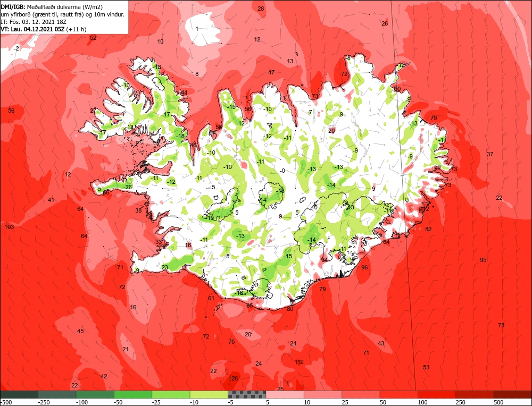Click the header line 'DMI/IGB: Meðalflæði dulvarma (W/m2)'
532x406 pixels.
(52, 7)
